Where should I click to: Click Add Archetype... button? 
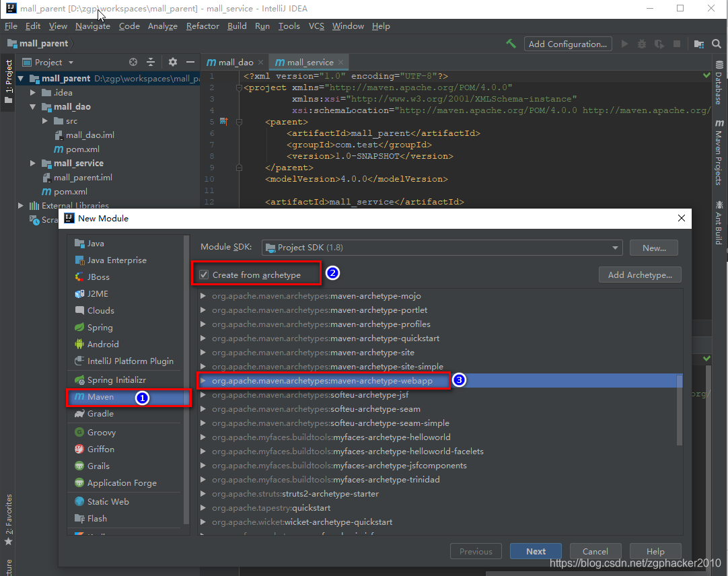[x=640, y=275]
